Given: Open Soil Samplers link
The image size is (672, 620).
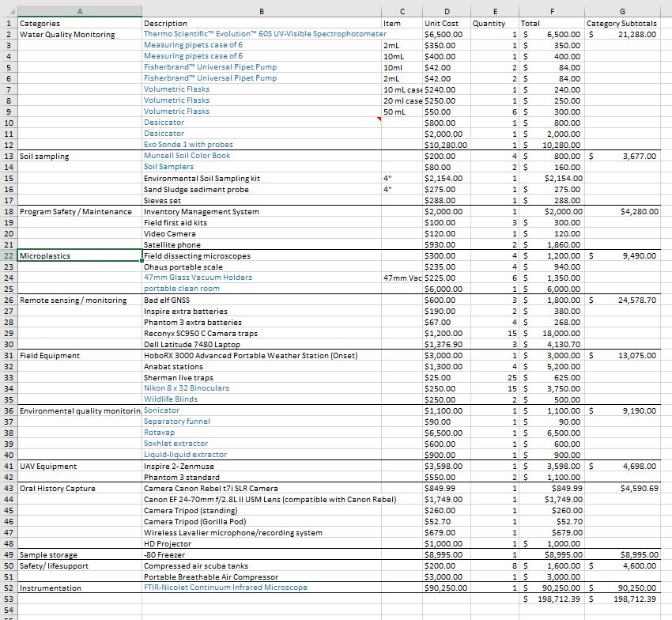Looking at the screenshot, I should coord(168,167).
